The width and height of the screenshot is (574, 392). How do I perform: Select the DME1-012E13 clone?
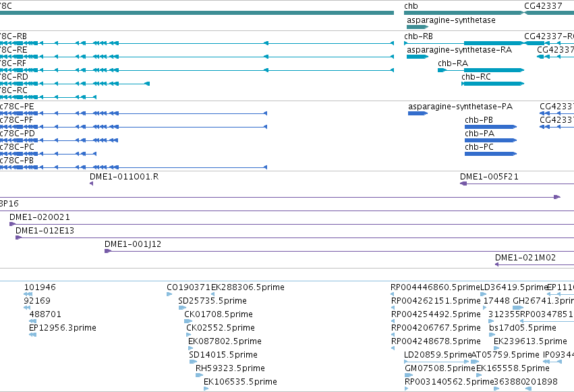pos(295,237)
